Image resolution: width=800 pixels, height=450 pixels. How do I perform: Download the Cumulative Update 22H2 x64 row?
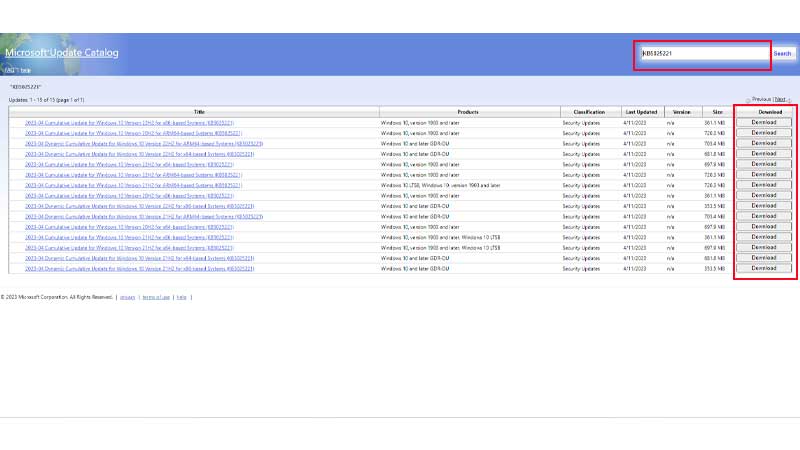tap(764, 164)
